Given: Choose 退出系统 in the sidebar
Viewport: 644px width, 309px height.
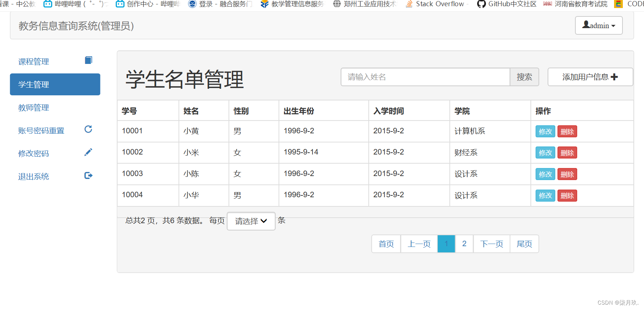Looking at the screenshot, I should coord(55,176).
